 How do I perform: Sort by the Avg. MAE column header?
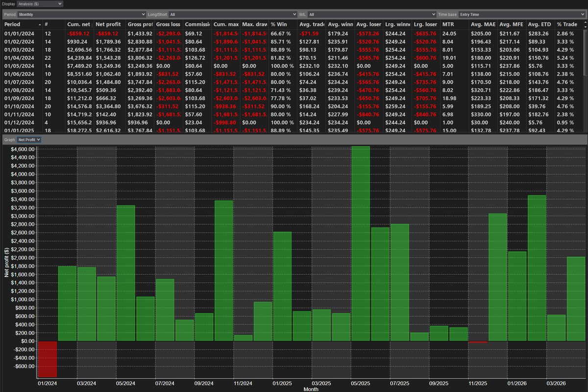click(483, 24)
